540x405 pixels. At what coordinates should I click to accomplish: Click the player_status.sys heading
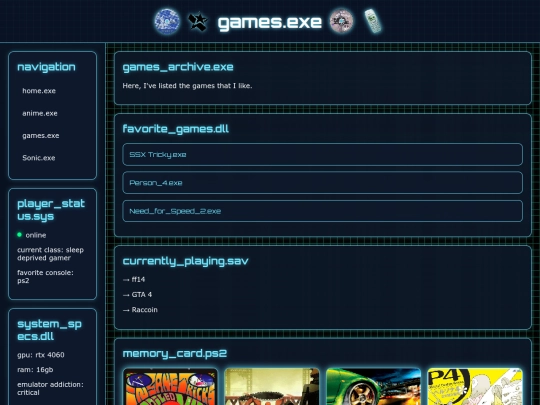point(51,210)
